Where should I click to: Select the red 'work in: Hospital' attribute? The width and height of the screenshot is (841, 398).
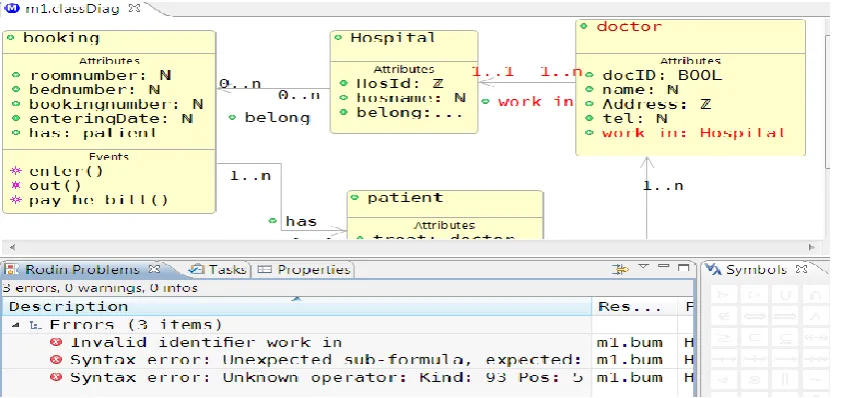coord(694,133)
